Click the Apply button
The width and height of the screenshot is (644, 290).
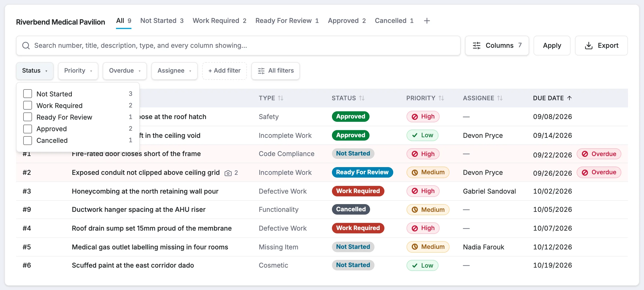552,46
